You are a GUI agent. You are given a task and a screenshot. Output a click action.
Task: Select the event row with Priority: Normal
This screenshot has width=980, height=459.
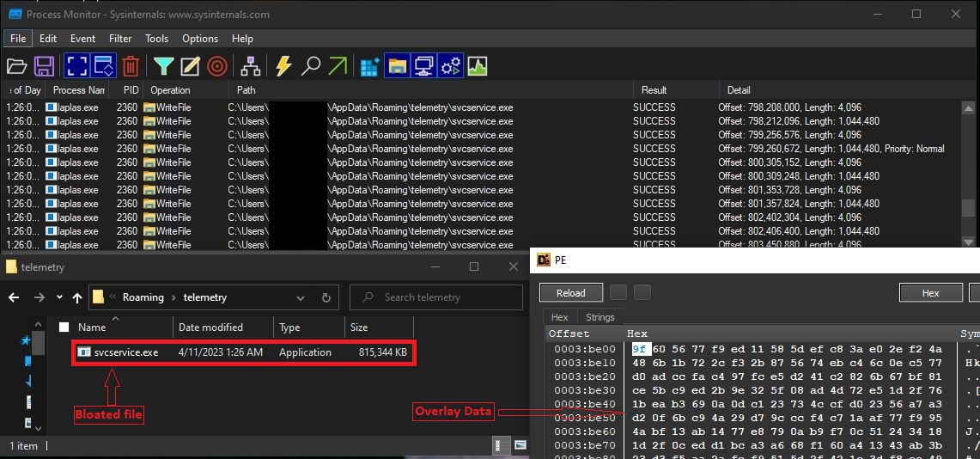point(481,149)
